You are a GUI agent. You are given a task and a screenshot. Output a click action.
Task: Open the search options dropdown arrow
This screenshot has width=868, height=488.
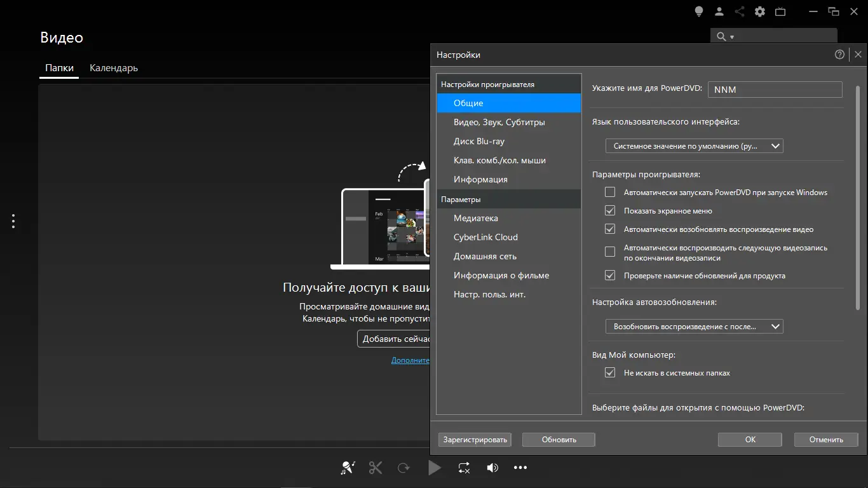pyautogui.click(x=732, y=37)
